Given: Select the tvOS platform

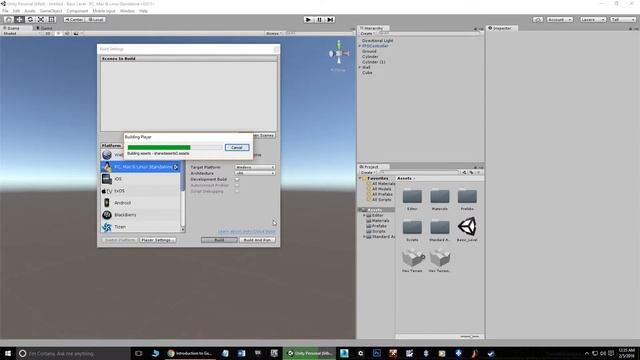Looking at the screenshot, I should [140, 191].
